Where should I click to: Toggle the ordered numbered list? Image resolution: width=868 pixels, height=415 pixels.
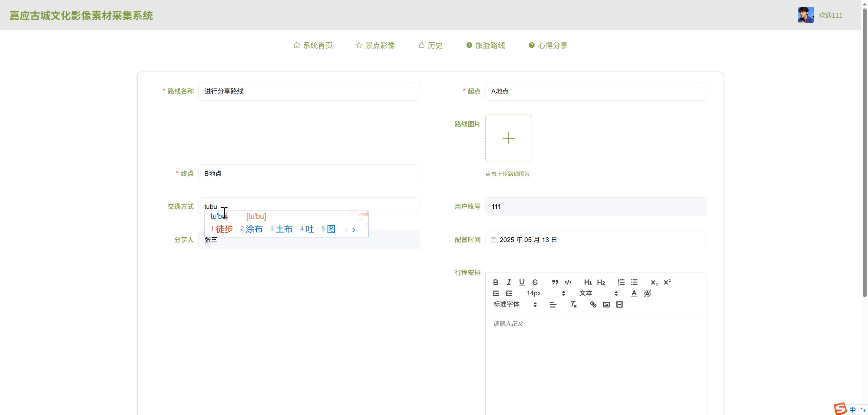621,282
